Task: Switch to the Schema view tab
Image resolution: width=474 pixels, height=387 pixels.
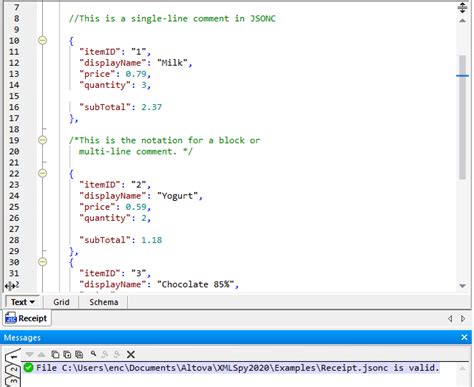Action: click(x=104, y=302)
